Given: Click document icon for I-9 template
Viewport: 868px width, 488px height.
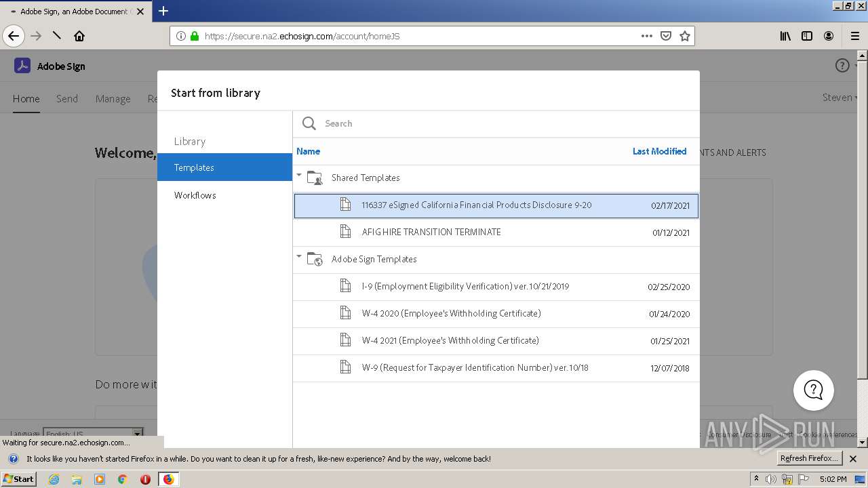Looking at the screenshot, I should tap(345, 286).
